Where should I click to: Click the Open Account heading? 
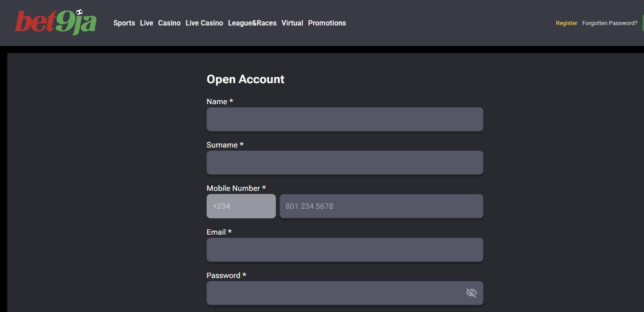(246, 79)
